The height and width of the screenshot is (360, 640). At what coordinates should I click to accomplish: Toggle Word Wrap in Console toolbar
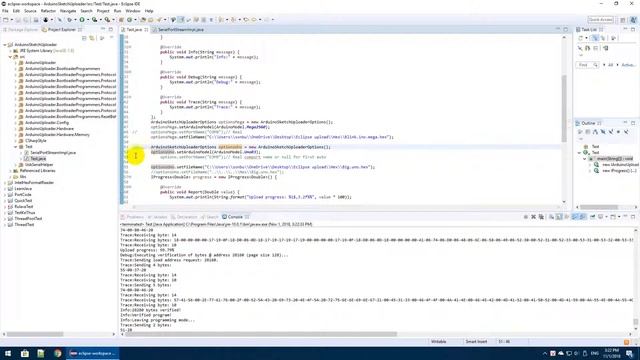coord(567,217)
